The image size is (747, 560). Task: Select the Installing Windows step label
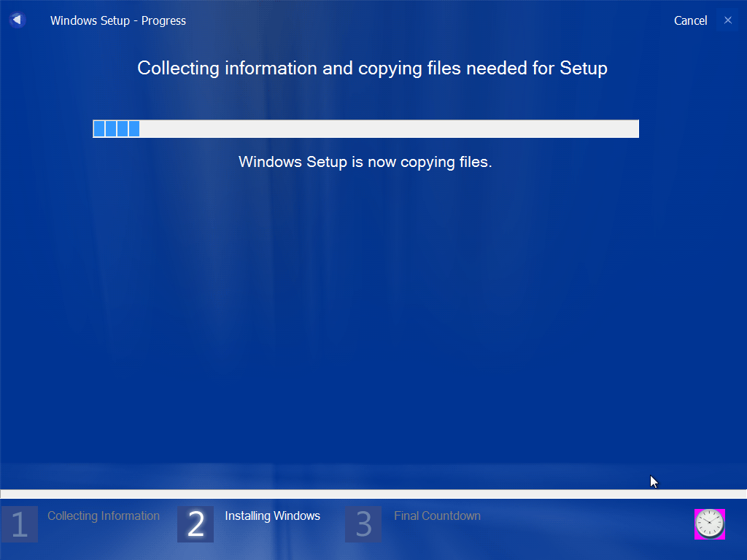273,516
